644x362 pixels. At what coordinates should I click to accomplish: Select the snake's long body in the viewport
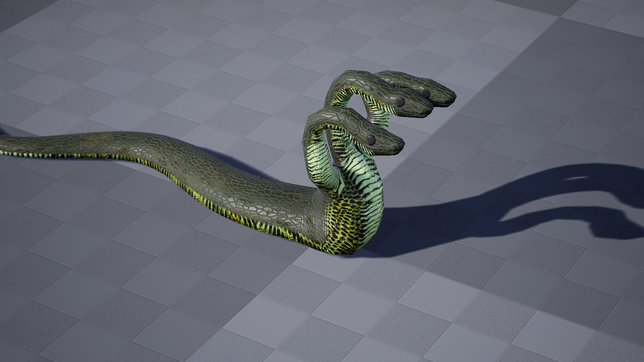coord(188,168)
